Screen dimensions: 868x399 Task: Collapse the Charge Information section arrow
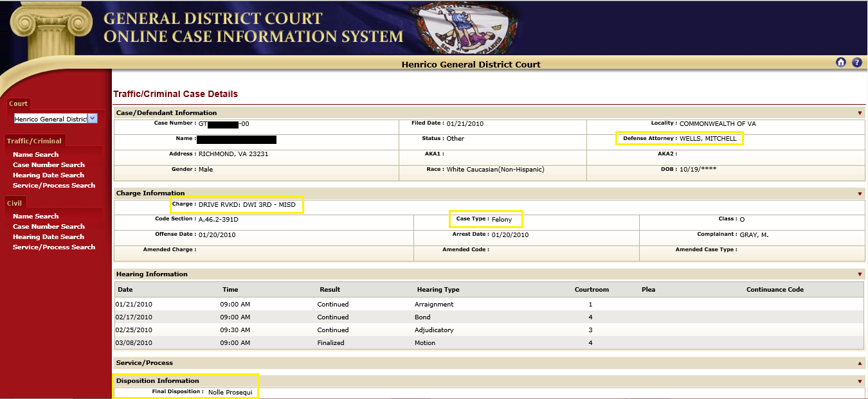tap(860, 193)
